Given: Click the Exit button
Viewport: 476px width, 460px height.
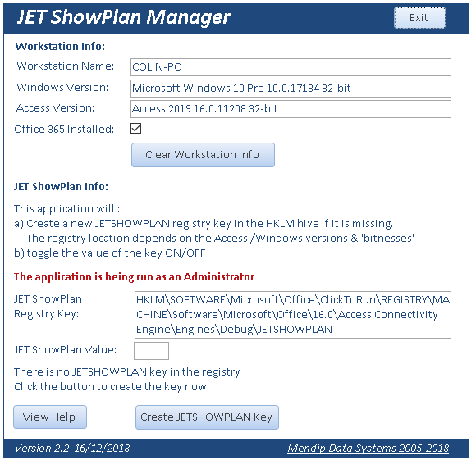Looking at the screenshot, I should 419,18.
